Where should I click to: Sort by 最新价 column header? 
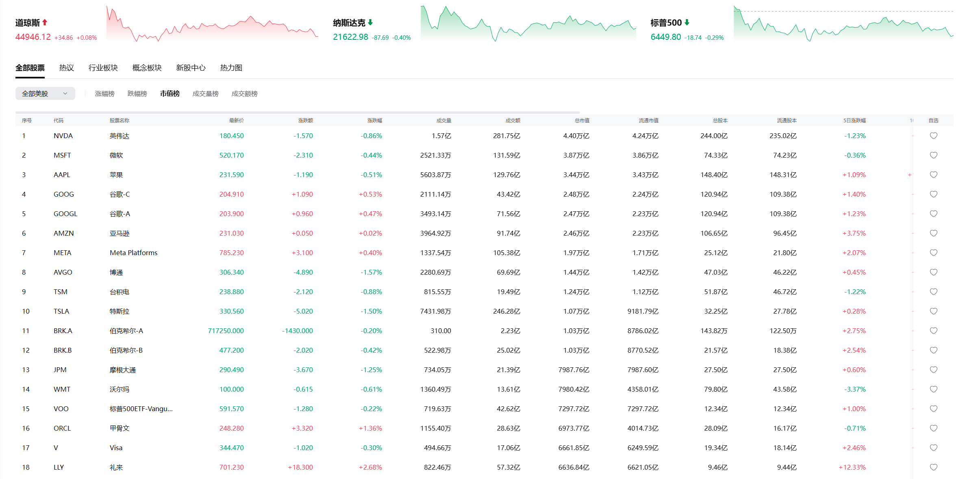click(237, 121)
